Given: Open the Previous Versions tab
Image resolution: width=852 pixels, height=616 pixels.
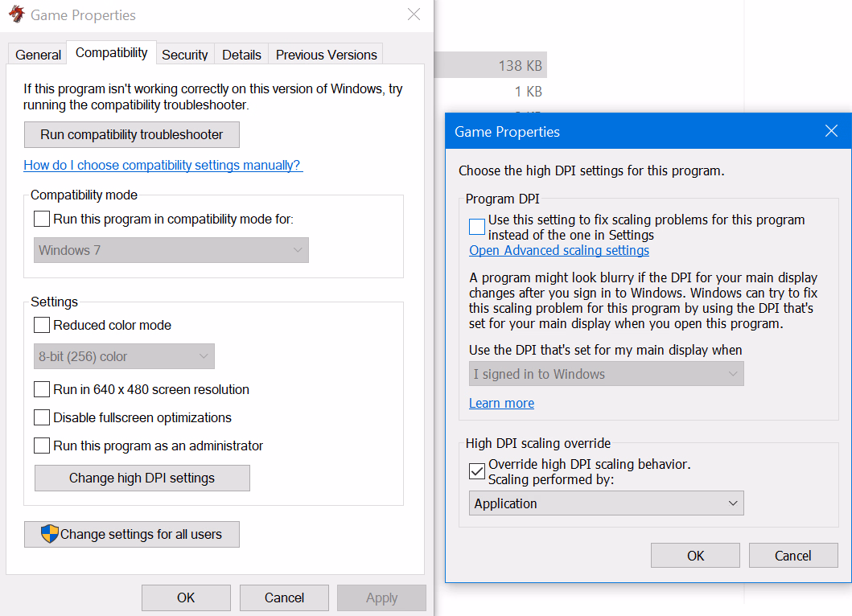Looking at the screenshot, I should [326, 55].
